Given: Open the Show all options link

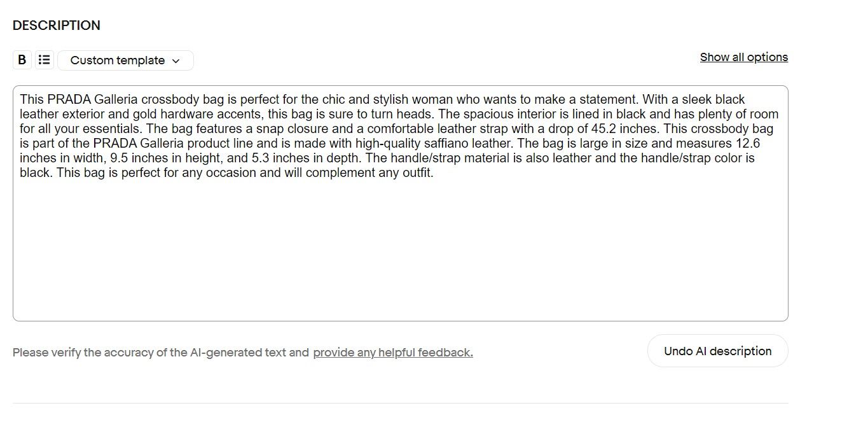Looking at the screenshot, I should coord(744,57).
